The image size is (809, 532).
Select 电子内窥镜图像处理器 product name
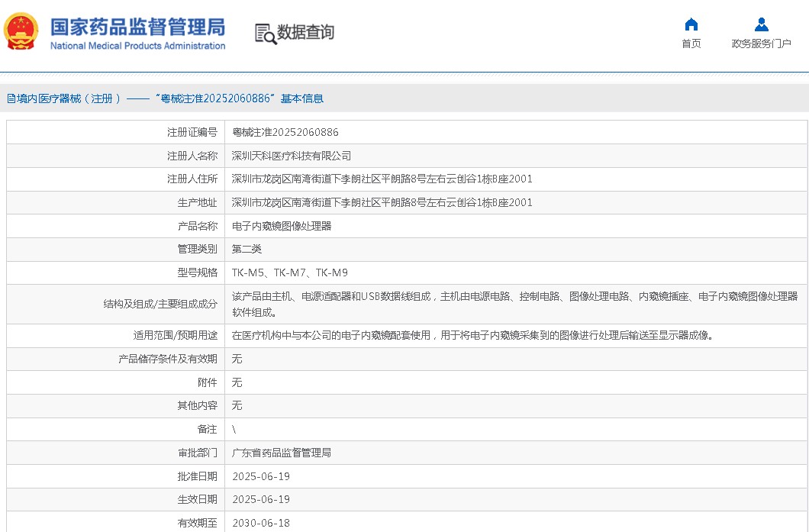(x=282, y=226)
